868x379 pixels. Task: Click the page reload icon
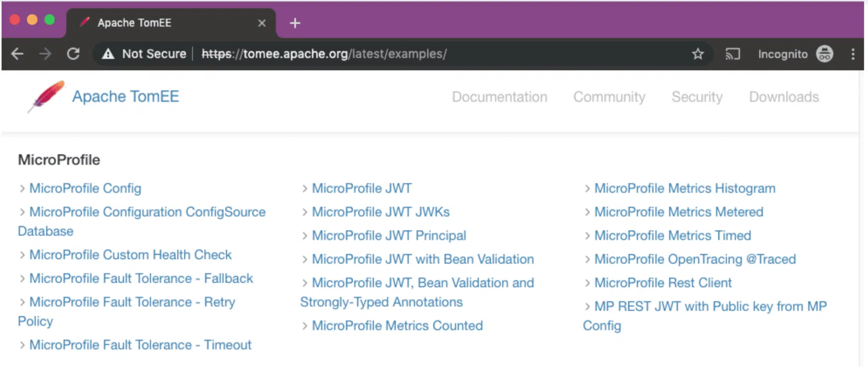tap(73, 54)
